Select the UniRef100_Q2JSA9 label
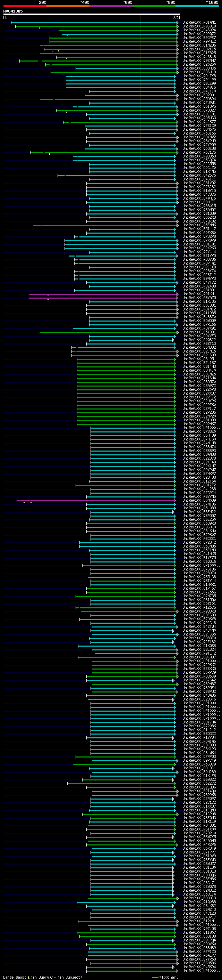 pos(199,355)
